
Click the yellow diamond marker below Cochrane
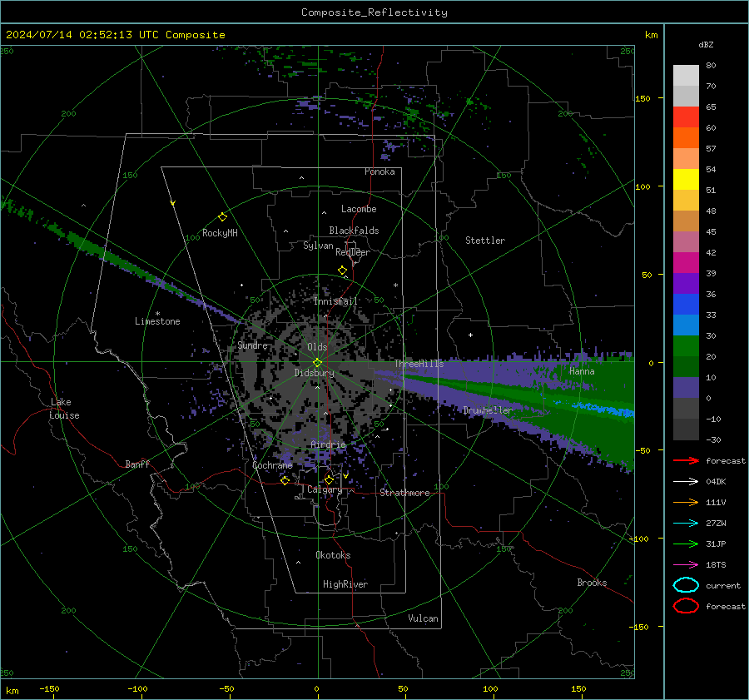coord(285,480)
